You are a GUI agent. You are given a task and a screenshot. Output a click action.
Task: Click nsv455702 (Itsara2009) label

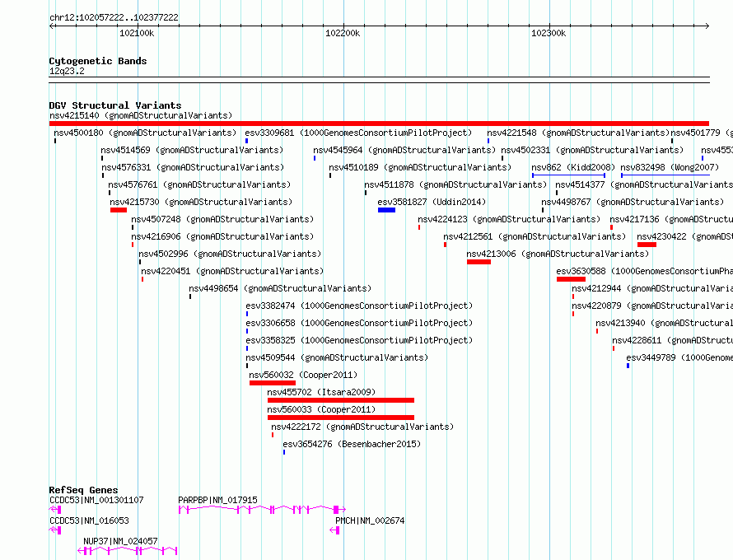(321, 392)
